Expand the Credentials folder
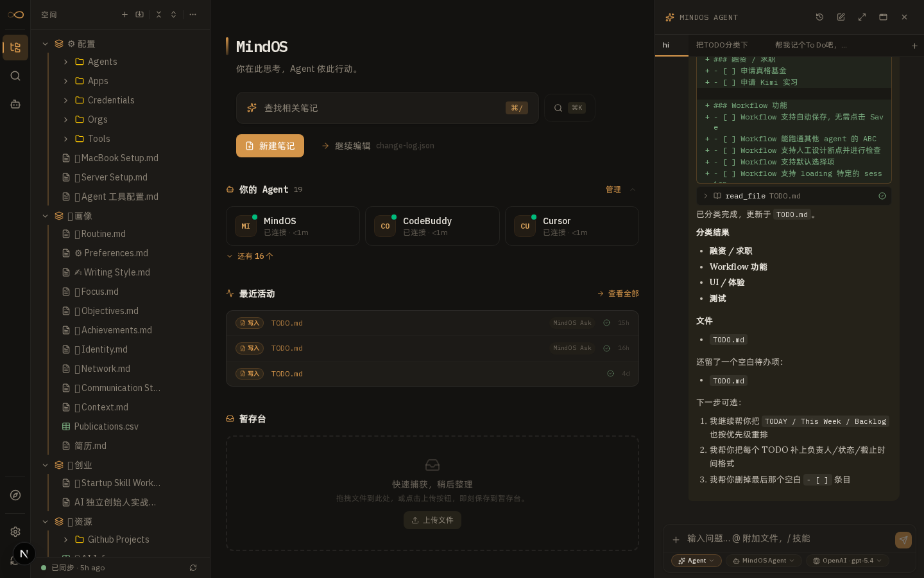 click(65, 100)
